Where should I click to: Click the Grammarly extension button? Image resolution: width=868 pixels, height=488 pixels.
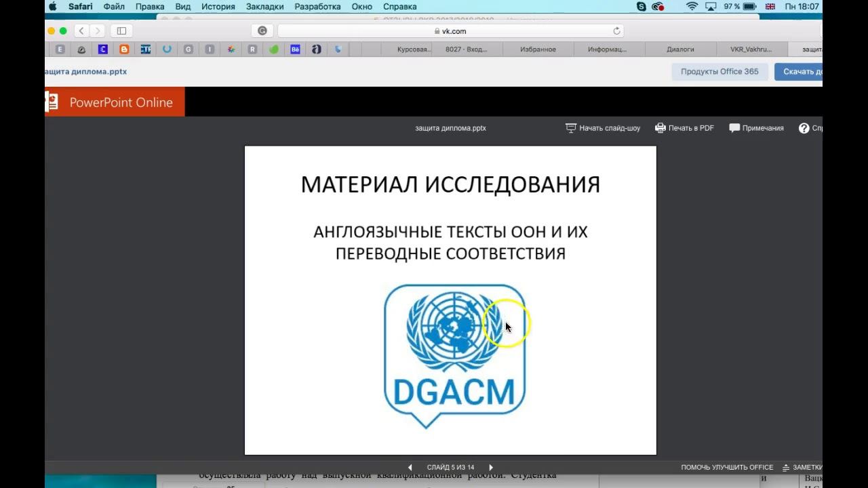[x=262, y=30]
